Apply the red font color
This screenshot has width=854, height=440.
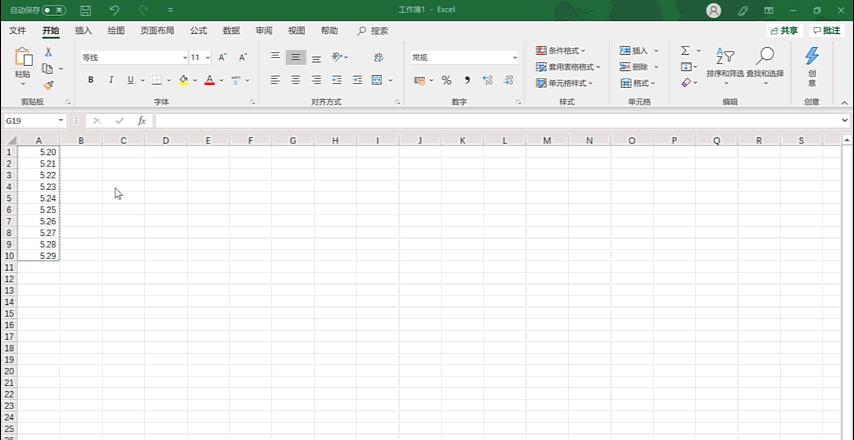(x=210, y=80)
